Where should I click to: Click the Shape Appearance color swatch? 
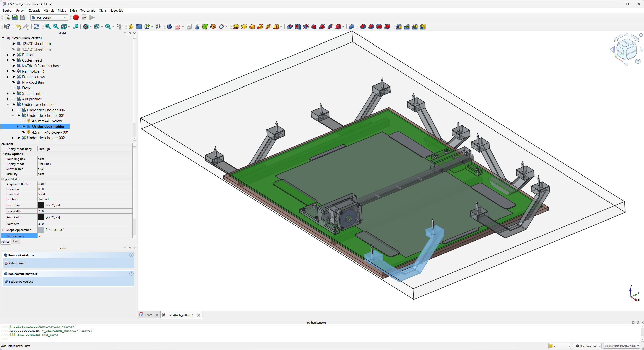[x=41, y=230]
